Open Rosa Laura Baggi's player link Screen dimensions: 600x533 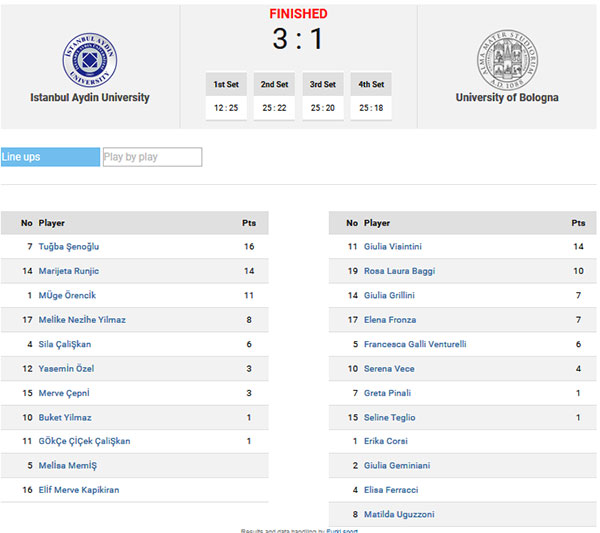click(399, 271)
